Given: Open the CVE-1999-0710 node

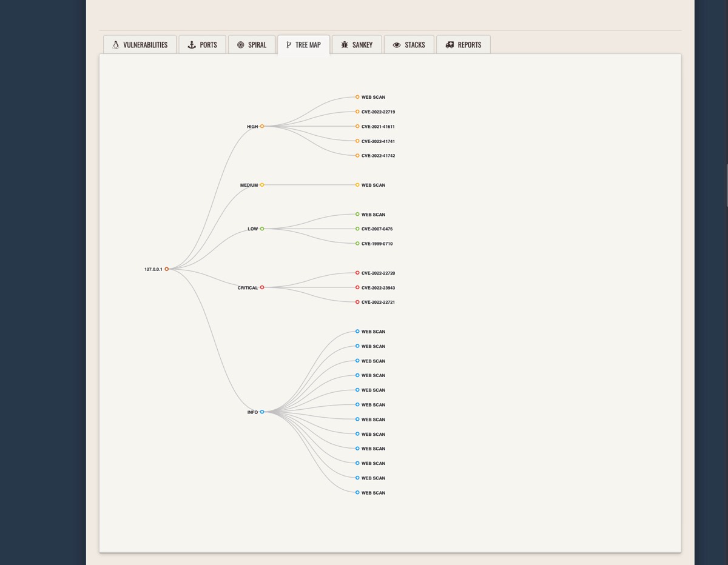Looking at the screenshot, I should coord(374,244).
